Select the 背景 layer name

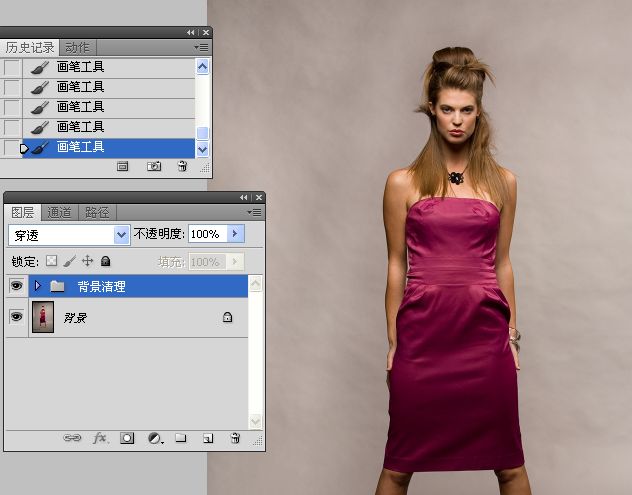click(75, 318)
